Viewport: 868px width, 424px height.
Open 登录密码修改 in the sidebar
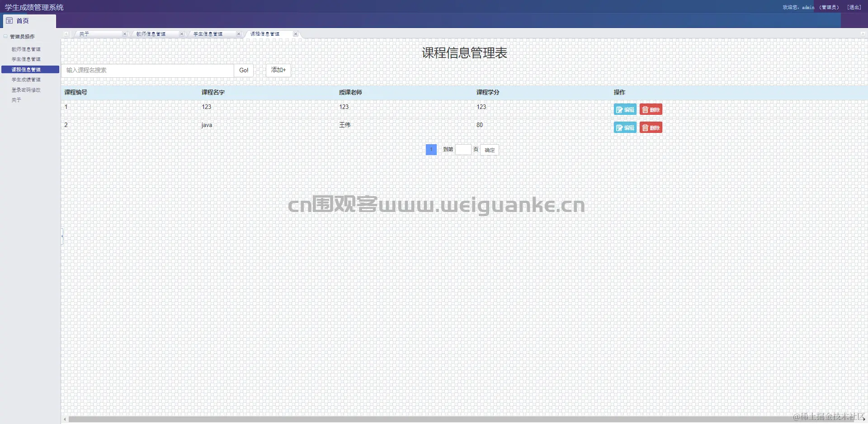tap(26, 90)
